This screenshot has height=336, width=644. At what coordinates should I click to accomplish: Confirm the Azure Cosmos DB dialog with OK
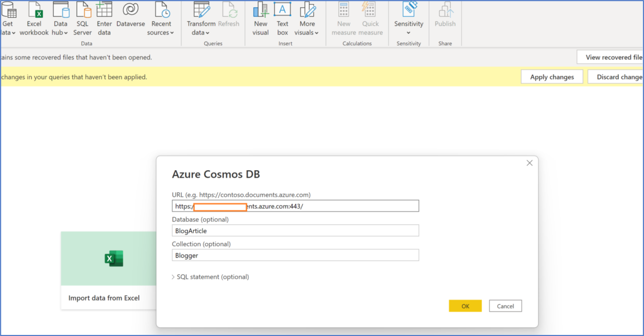tap(465, 306)
